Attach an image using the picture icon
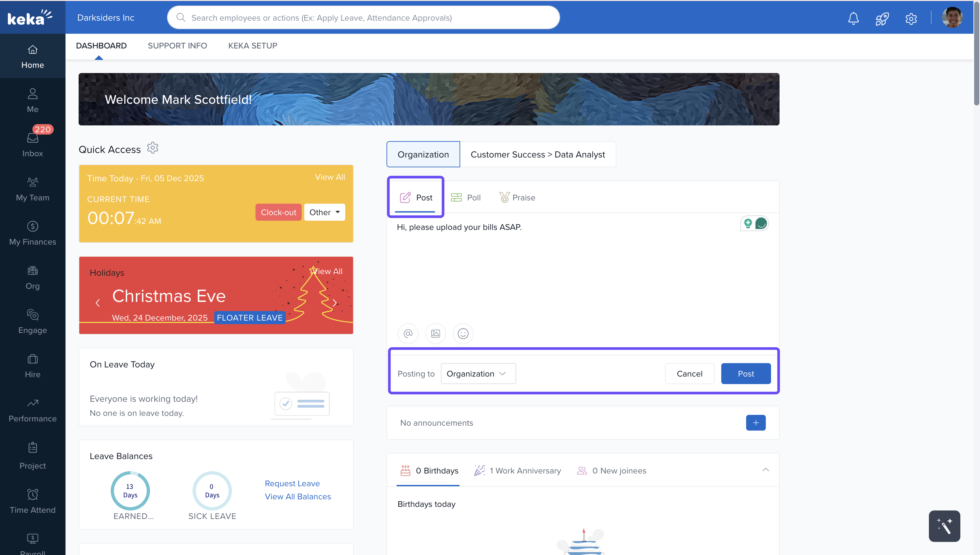 [435, 334]
